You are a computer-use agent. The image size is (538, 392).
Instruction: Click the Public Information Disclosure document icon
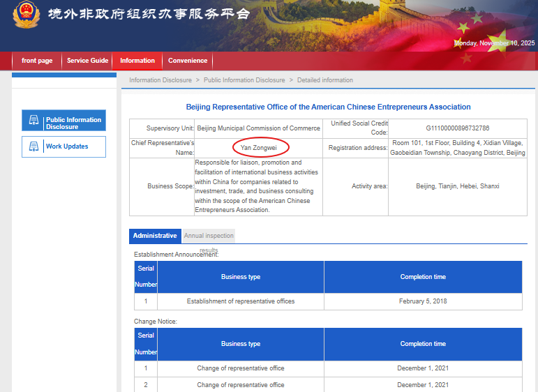(33, 120)
